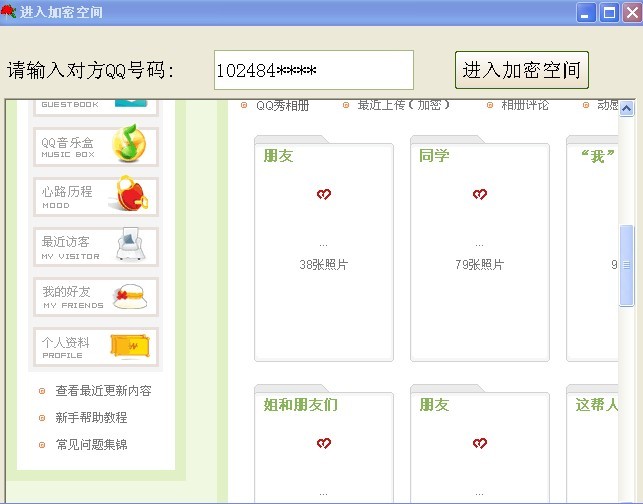This screenshot has width=643, height=504.
Task: Click heart icon in top 朋友 album
Action: point(323,195)
